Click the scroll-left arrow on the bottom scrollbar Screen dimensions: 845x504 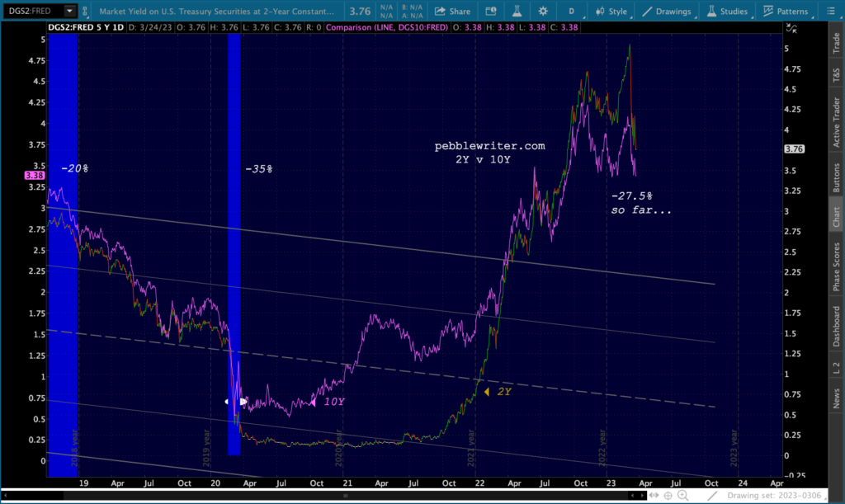point(6,496)
